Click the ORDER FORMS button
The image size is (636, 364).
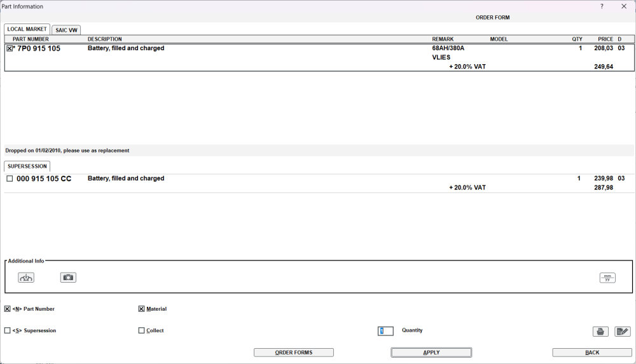294,353
